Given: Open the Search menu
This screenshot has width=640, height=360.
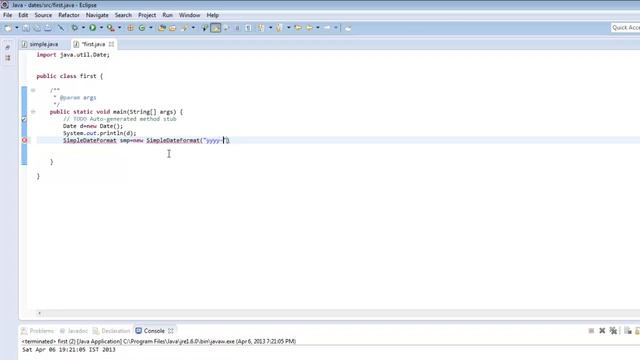Looking at the screenshot, I should (123, 15).
